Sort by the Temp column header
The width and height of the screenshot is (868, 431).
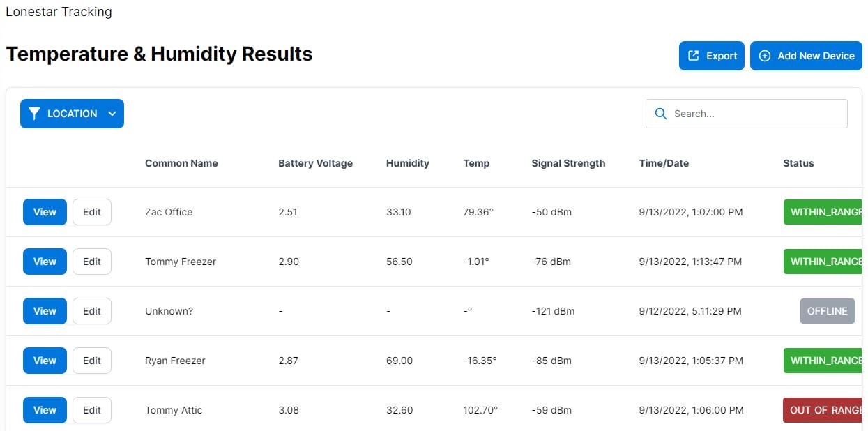(x=476, y=163)
